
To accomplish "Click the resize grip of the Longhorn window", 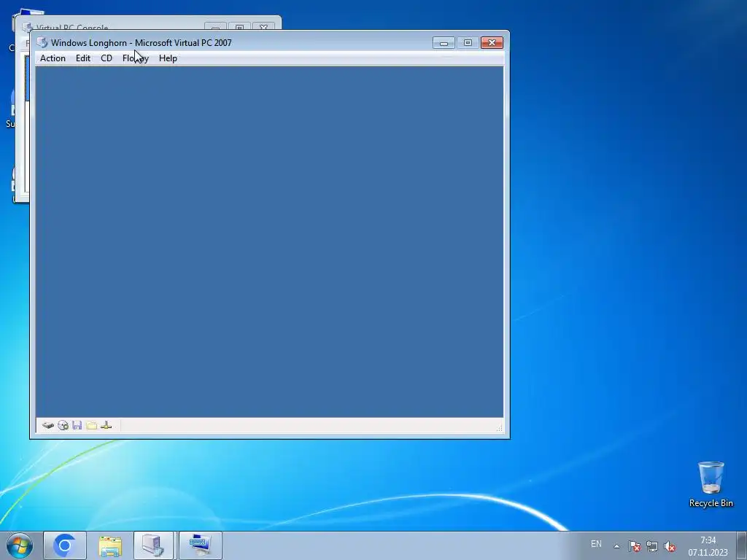I will (499, 428).
